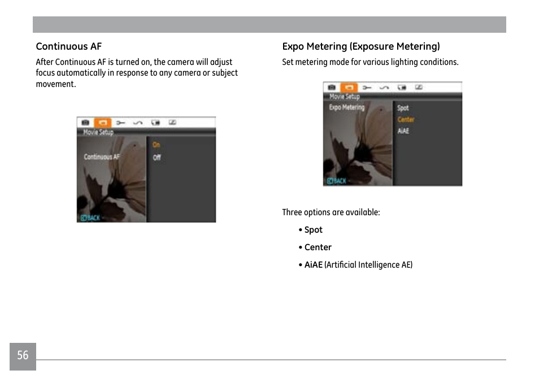539x392 pixels.
Task: Select the Expo Metering menu entry
Action: tap(347, 107)
